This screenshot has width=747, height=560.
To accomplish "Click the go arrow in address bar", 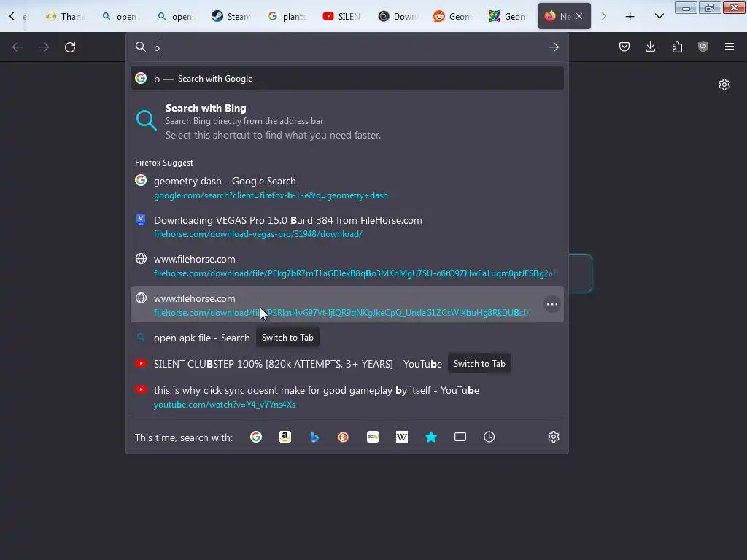I will tap(553, 47).
